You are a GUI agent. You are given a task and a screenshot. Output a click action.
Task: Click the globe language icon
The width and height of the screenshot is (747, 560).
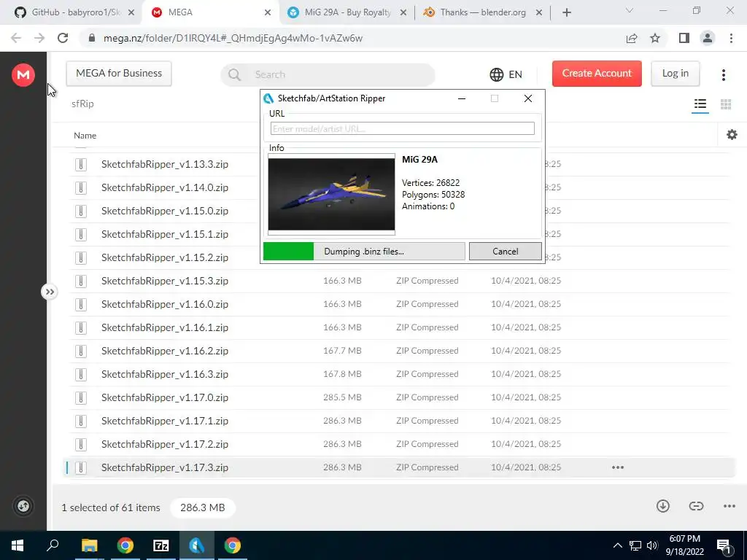click(x=496, y=74)
